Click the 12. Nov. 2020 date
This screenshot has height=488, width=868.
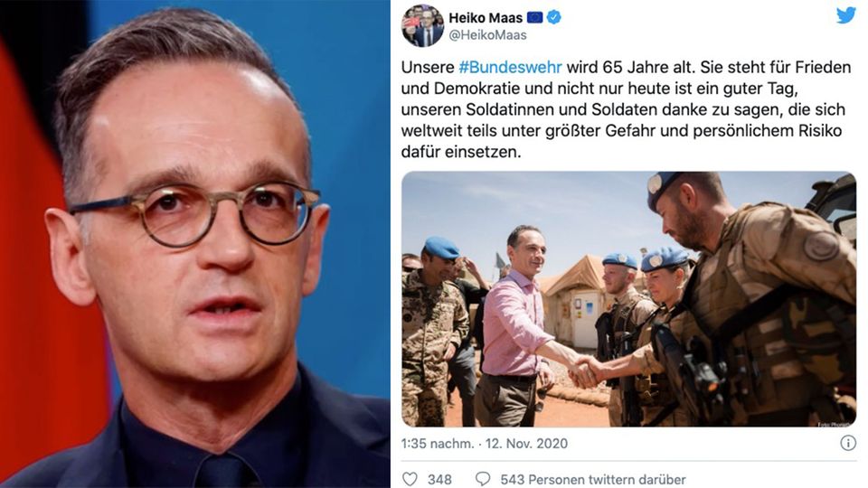[x=526, y=443]
